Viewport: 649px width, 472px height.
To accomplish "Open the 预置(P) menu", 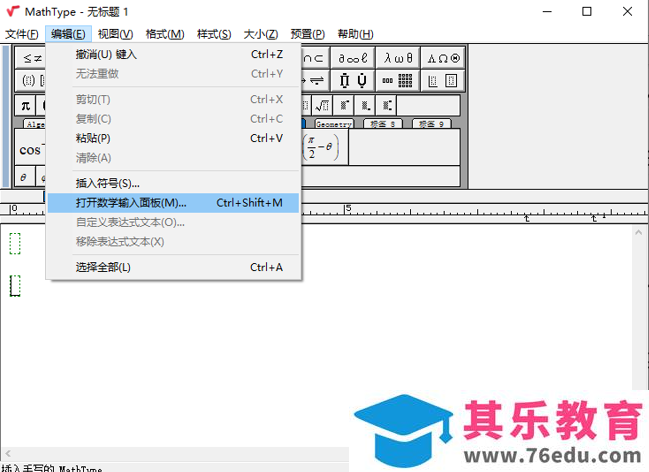I will click(x=308, y=34).
